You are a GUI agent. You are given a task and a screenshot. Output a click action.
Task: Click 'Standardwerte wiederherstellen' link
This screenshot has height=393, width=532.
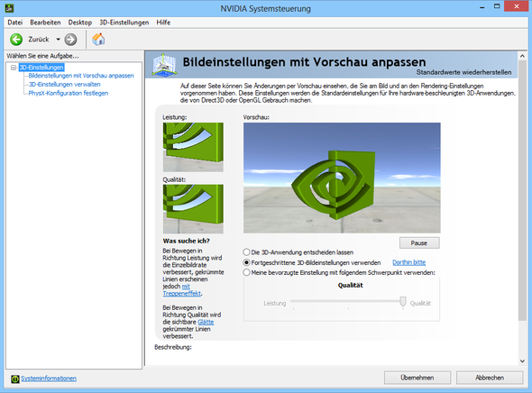(463, 72)
